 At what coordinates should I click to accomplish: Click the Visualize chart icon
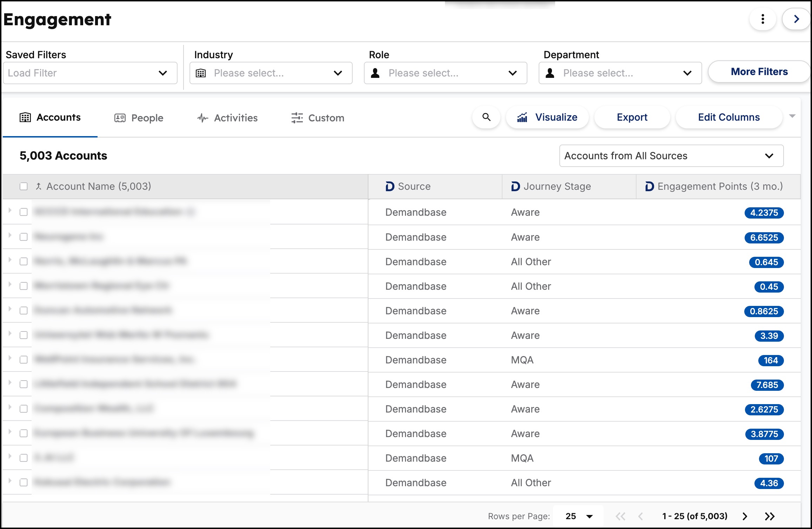point(522,118)
